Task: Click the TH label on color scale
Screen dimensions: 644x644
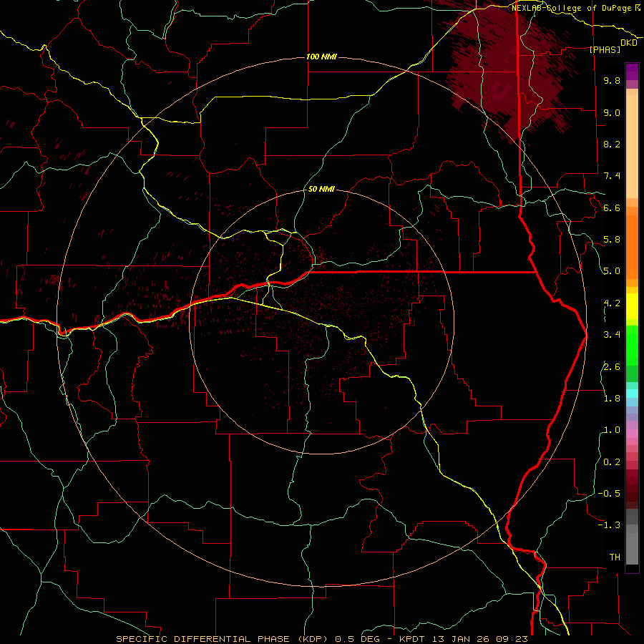Action: tap(615, 557)
